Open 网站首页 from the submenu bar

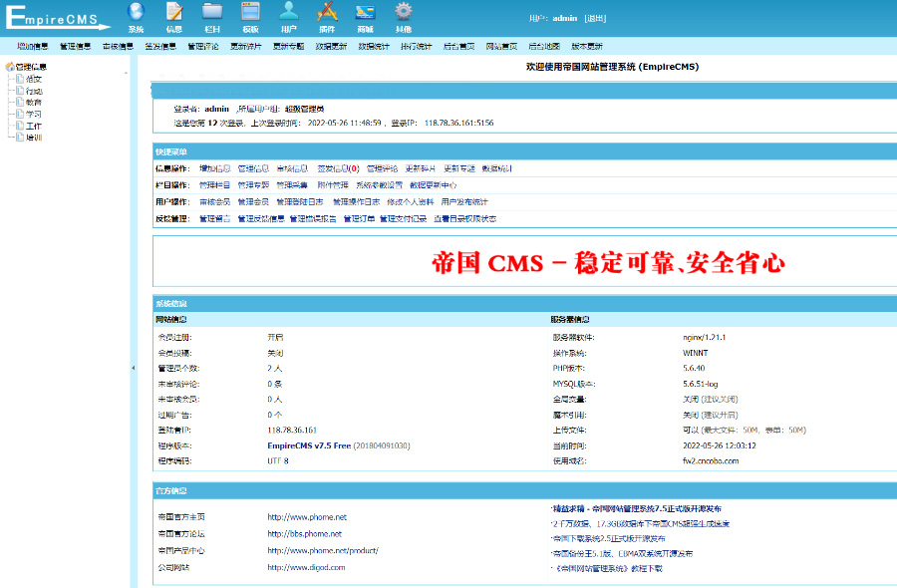point(501,46)
